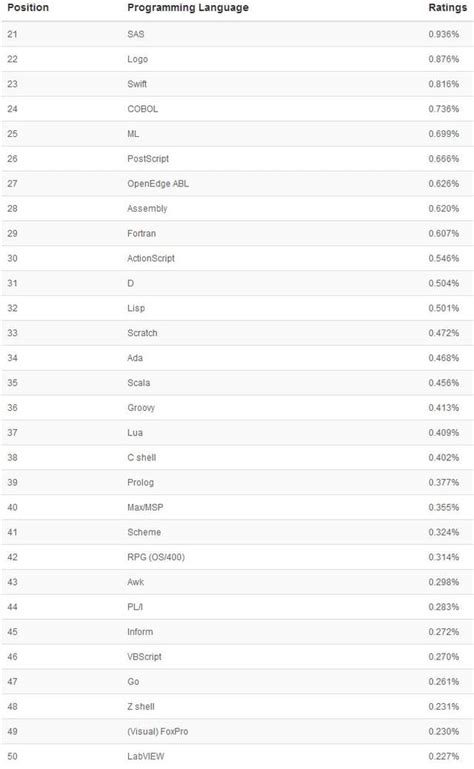474x769 pixels.
Task: Click the Assembly language entry
Action: tap(147, 208)
